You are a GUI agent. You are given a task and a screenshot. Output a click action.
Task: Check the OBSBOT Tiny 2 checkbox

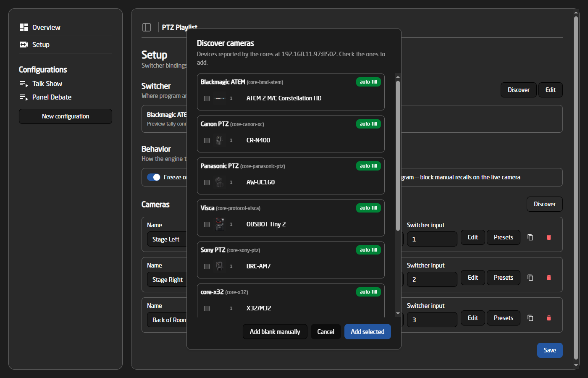(207, 224)
